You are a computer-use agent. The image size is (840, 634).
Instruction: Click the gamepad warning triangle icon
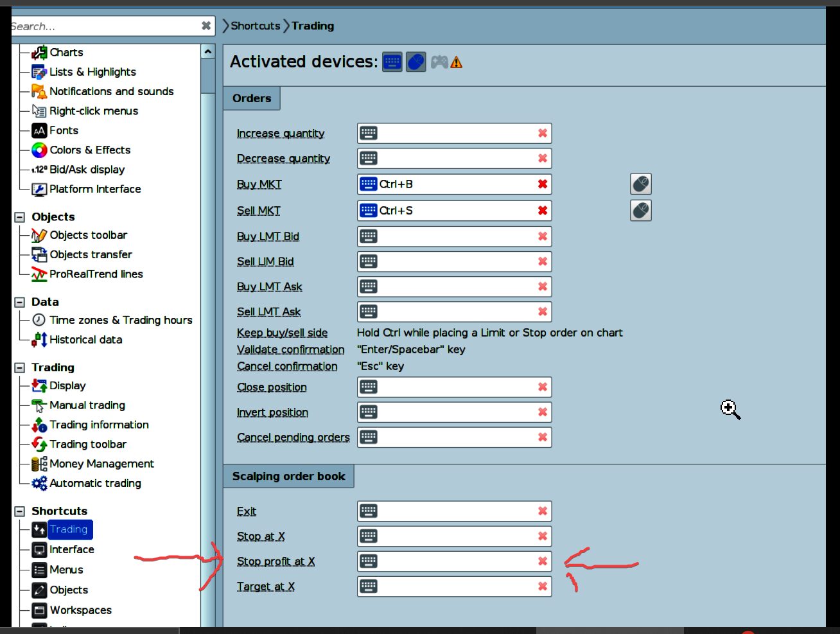point(457,63)
